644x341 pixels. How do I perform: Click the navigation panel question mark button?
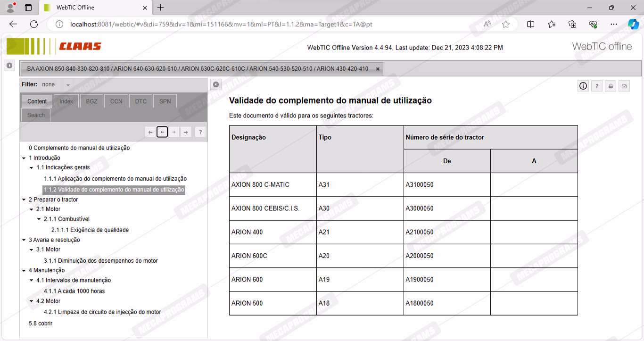point(200,133)
